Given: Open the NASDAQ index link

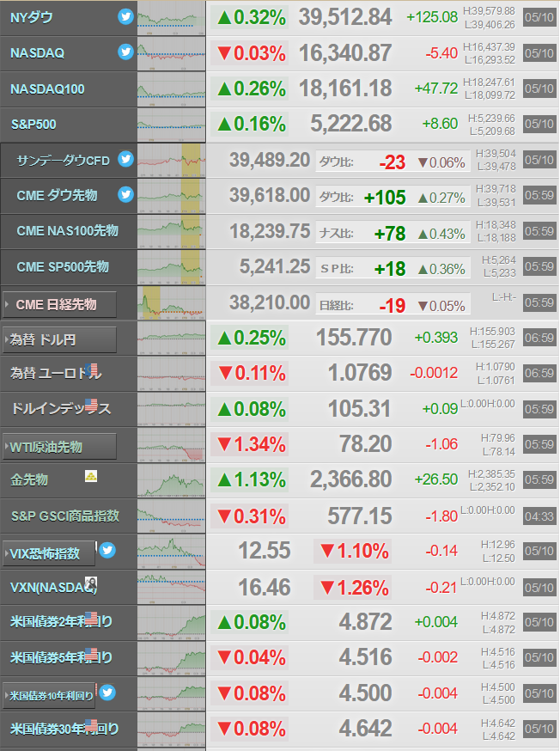Looking at the screenshot, I should tap(37, 53).
